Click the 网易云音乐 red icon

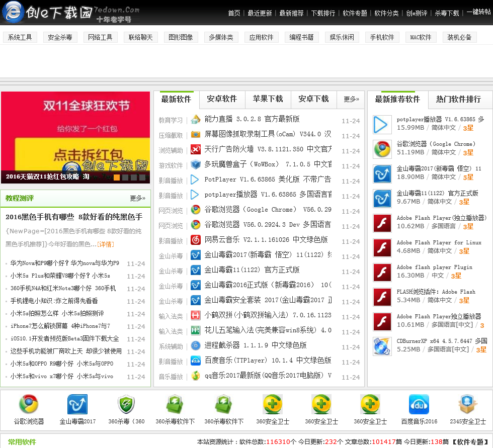(196, 240)
